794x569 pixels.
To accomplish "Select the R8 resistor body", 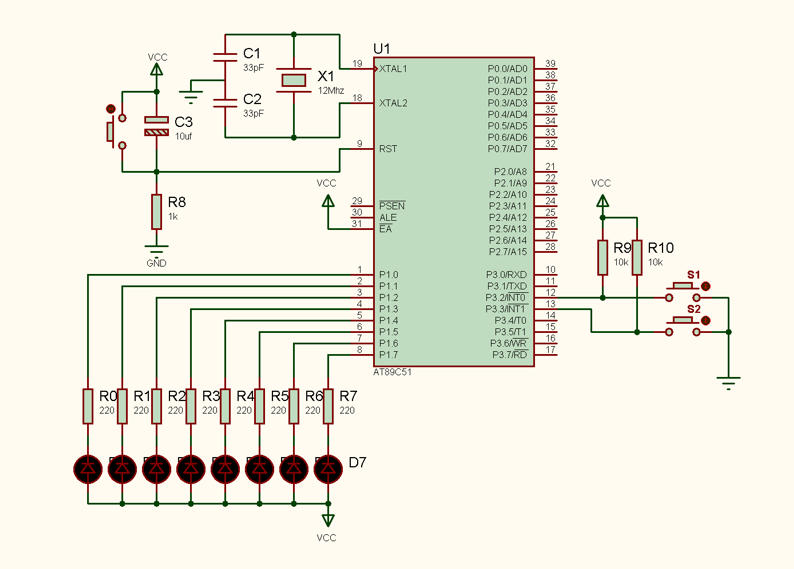I will pos(156,212).
